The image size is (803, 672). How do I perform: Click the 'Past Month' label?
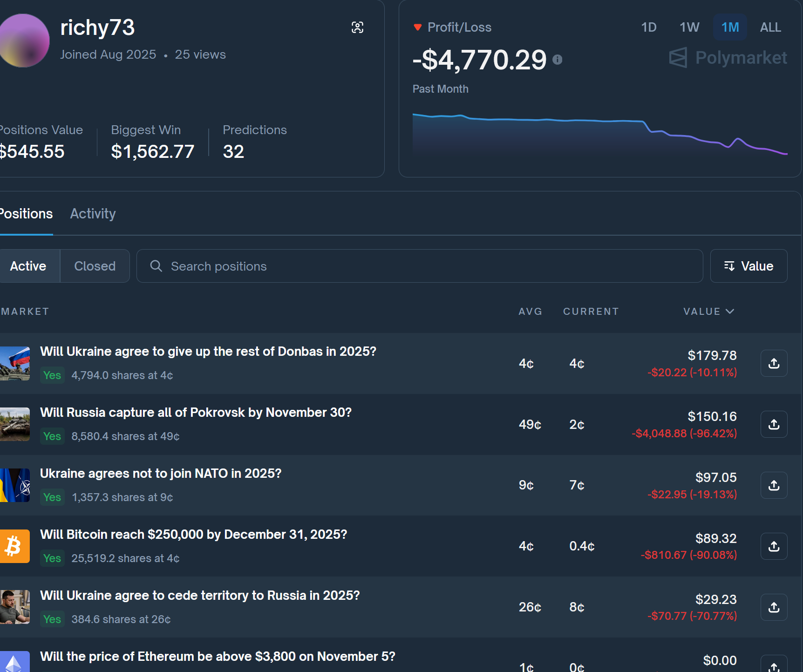441,89
